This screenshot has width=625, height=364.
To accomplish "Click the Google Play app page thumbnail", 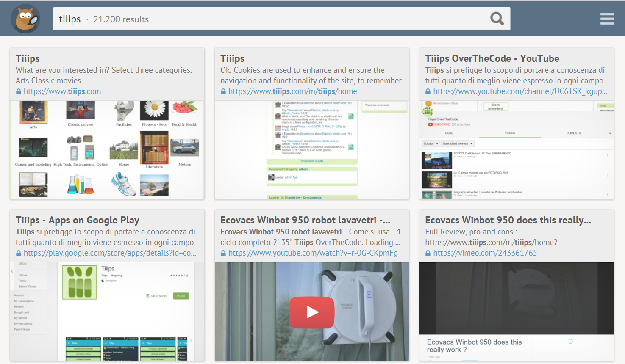I will tap(107, 312).
